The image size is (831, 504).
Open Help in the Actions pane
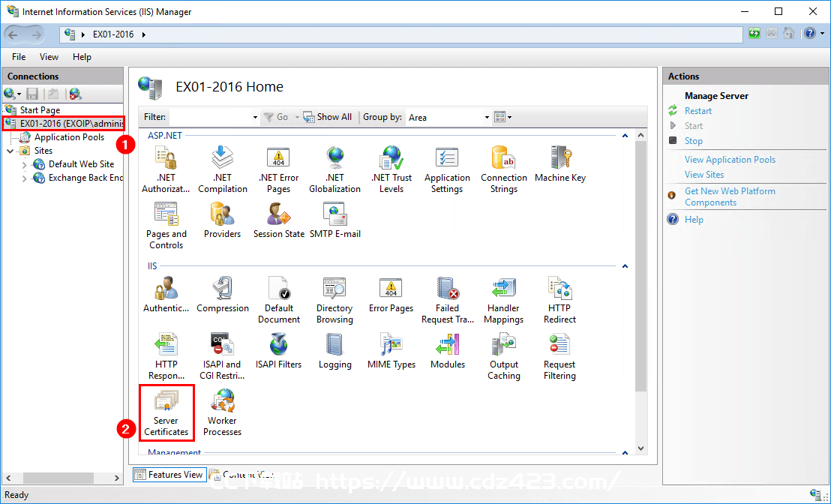[x=694, y=220]
